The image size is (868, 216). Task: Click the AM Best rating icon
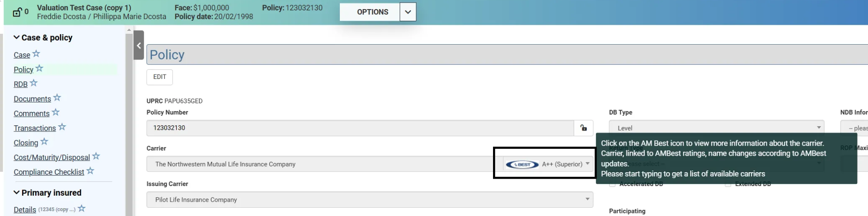[522, 164]
